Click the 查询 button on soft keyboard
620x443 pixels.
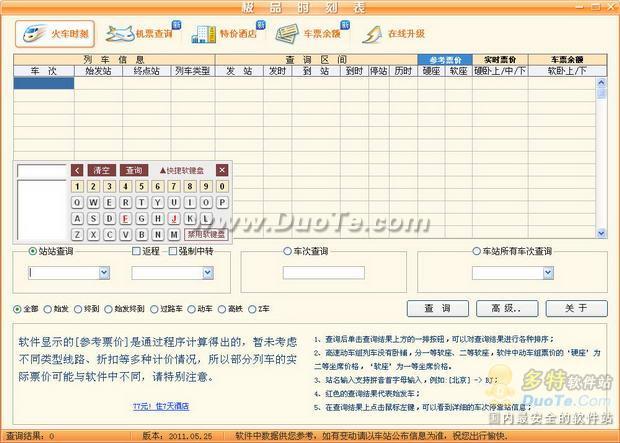click(x=134, y=170)
